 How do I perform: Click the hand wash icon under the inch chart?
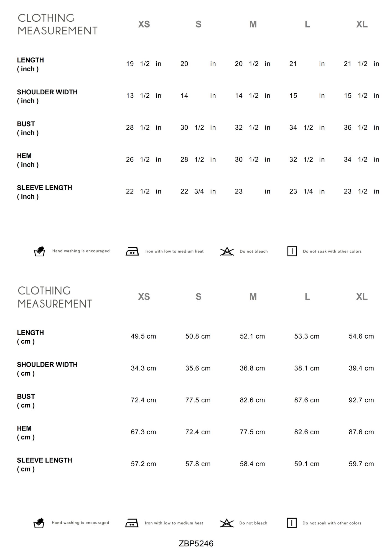(39, 251)
